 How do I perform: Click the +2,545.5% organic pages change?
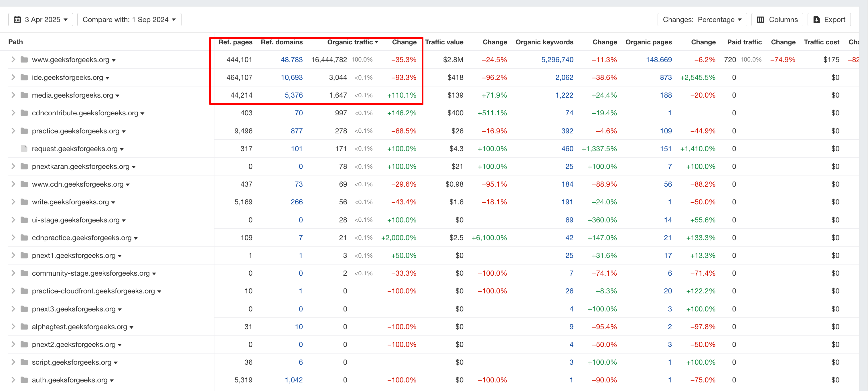tap(697, 78)
